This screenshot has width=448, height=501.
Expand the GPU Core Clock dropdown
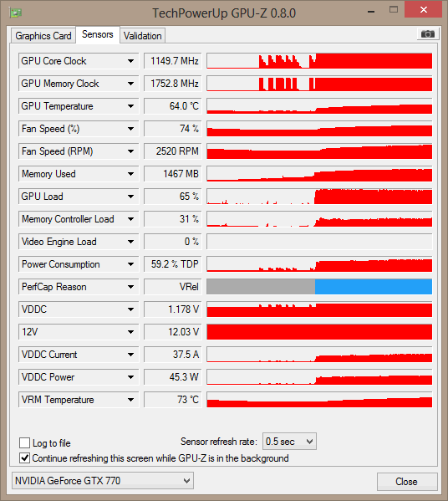130,61
